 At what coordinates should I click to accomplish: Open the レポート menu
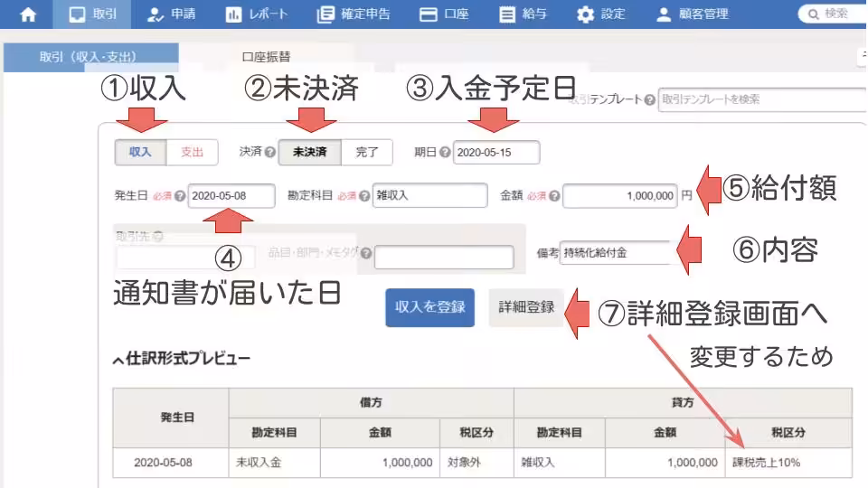(x=257, y=14)
